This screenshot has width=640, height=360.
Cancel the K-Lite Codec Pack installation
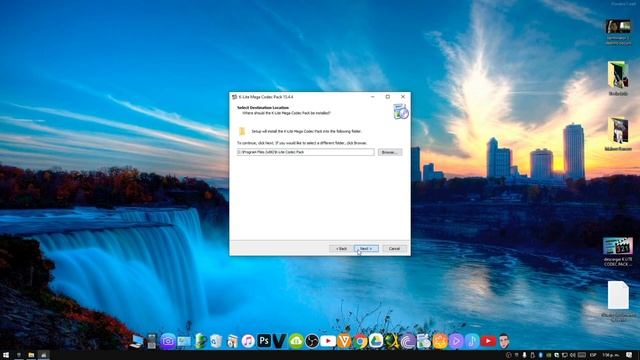coord(394,249)
